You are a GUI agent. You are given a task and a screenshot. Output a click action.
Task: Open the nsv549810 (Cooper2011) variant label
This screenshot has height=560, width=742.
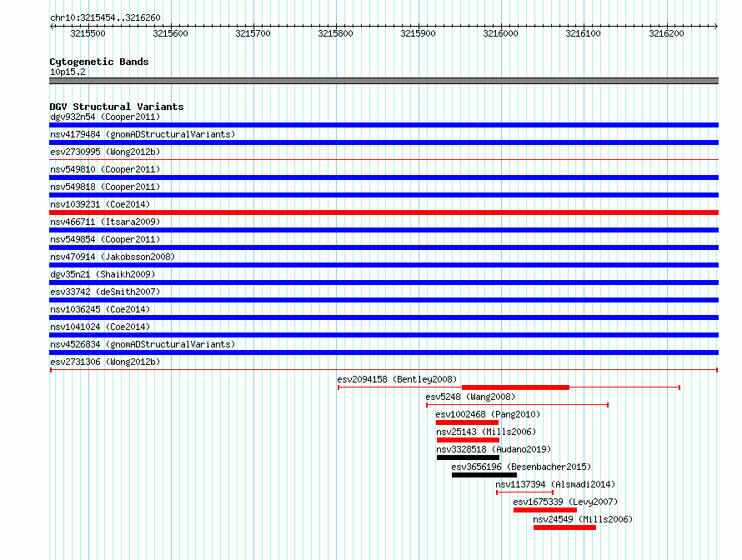coord(105,169)
